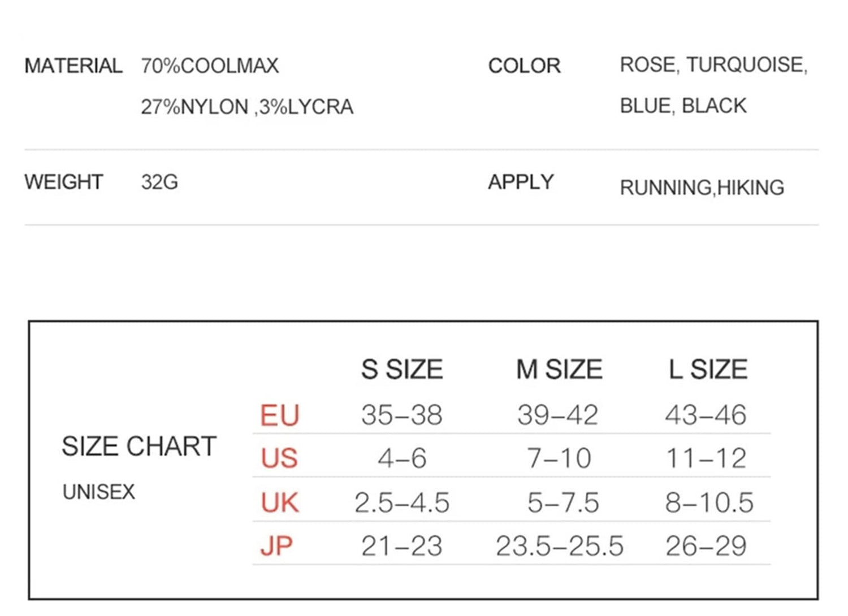Click the red EU row label
The width and height of the screenshot is (848, 616).
279,416
